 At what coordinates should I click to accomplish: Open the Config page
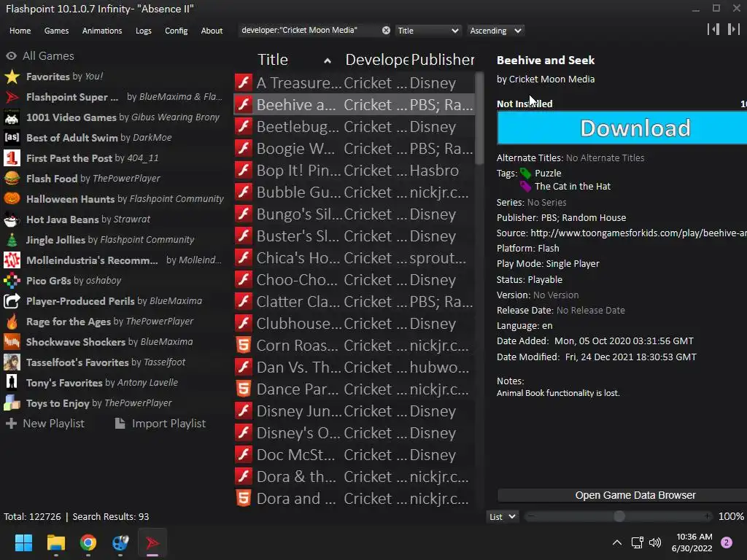pos(177,31)
